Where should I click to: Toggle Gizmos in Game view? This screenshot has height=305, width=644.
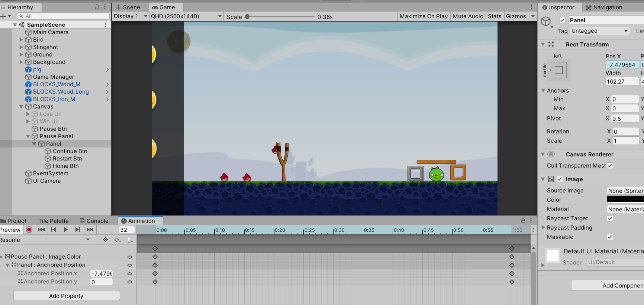click(x=516, y=16)
